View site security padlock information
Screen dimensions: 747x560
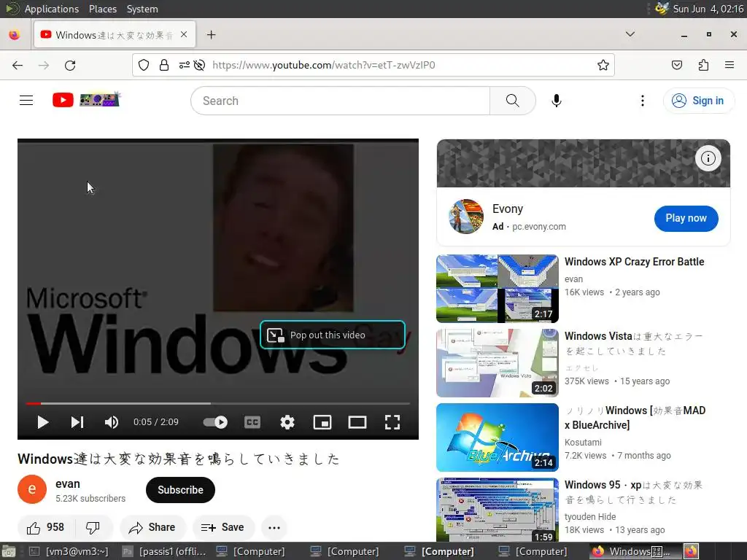164,65
